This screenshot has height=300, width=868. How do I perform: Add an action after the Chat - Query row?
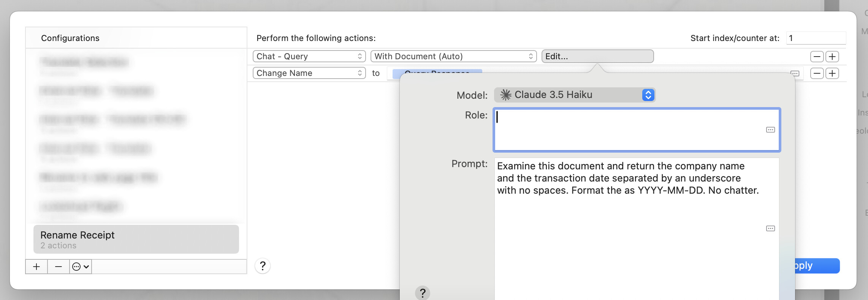[x=832, y=57]
